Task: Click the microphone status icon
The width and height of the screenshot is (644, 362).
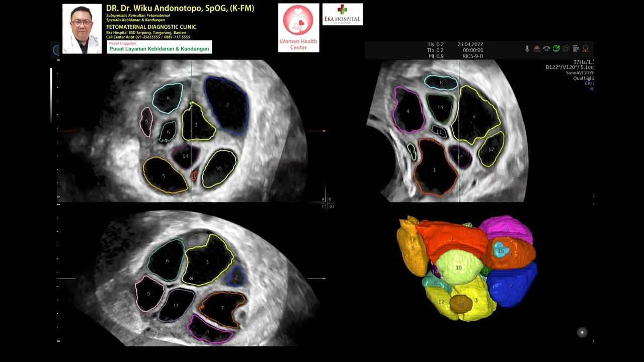Action: coord(527,49)
